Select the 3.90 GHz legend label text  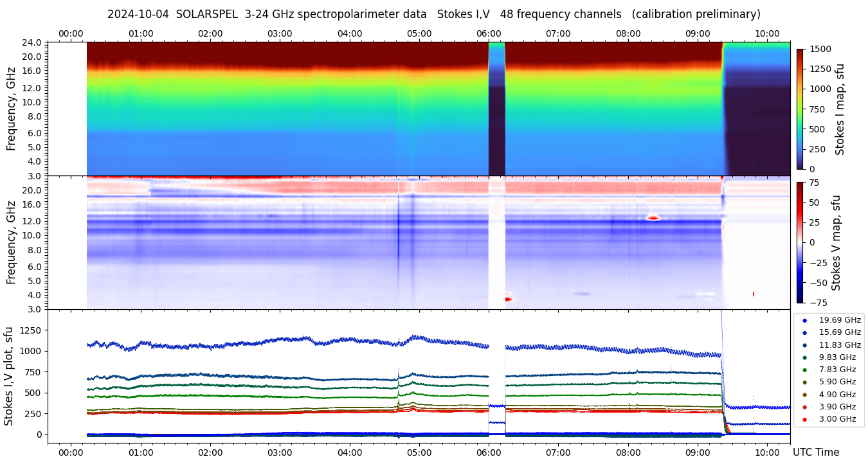point(837,407)
